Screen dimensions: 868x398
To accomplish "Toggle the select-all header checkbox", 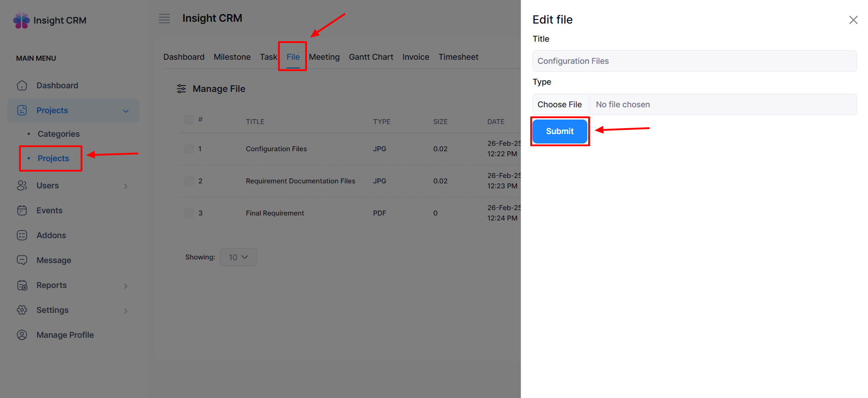I will tap(189, 120).
